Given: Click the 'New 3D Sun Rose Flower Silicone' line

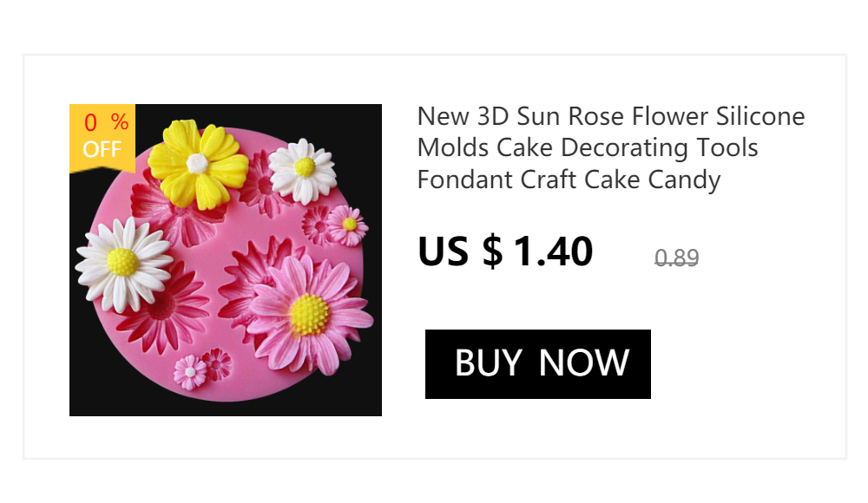Looking at the screenshot, I should click(610, 116).
